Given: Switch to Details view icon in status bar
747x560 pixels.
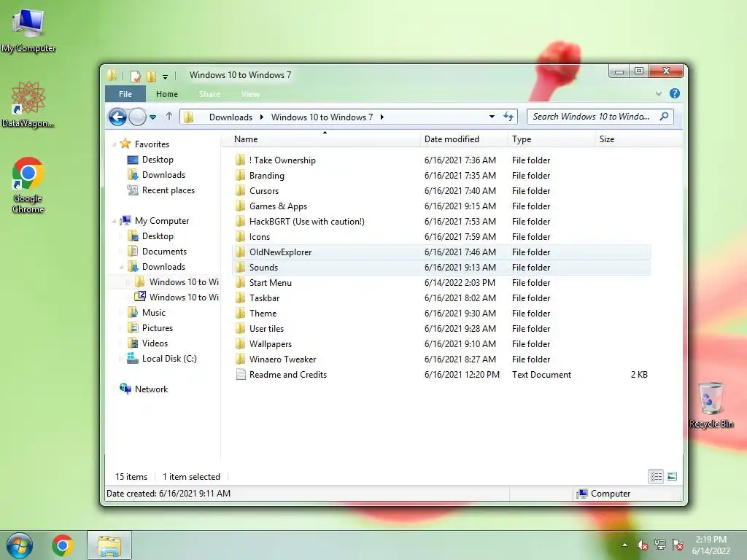Looking at the screenshot, I should pyautogui.click(x=656, y=476).
